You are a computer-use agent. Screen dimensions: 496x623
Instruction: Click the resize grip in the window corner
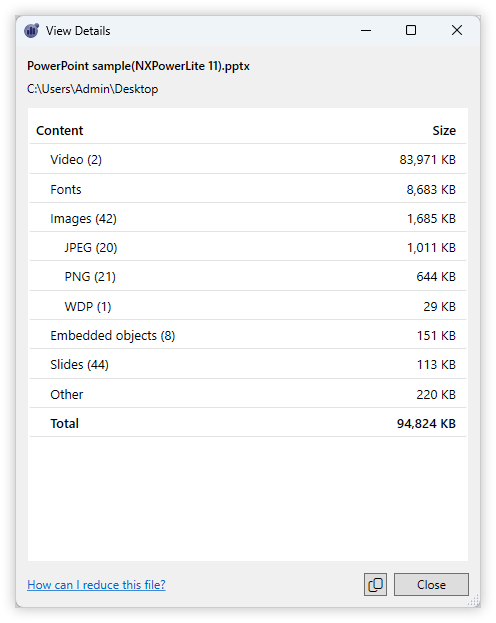coord(474,600)
